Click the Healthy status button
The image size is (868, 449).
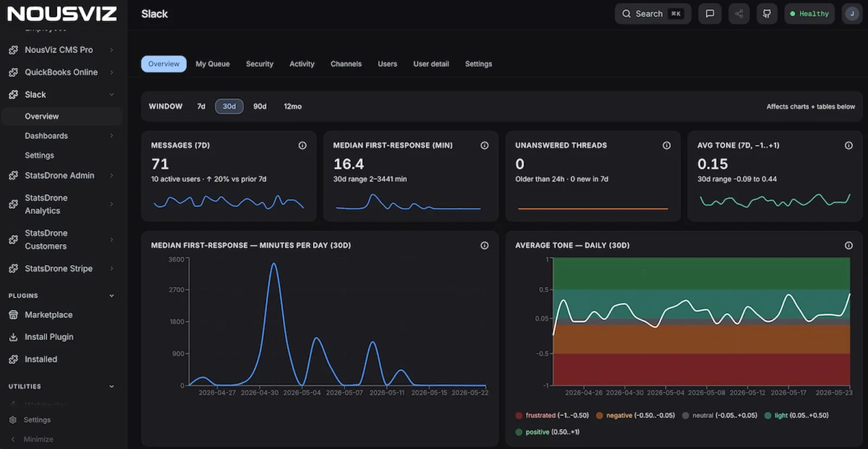tap(809, 14)
